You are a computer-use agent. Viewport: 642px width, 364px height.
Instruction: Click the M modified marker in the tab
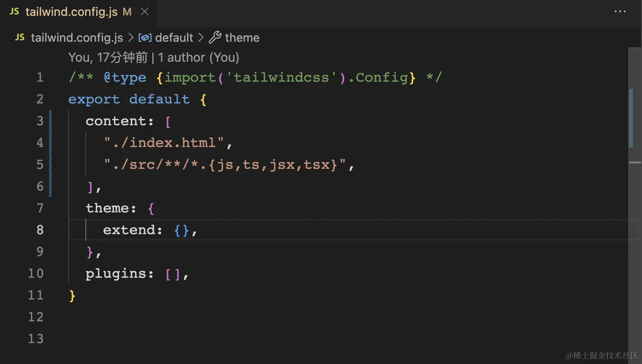coord(127,12)
